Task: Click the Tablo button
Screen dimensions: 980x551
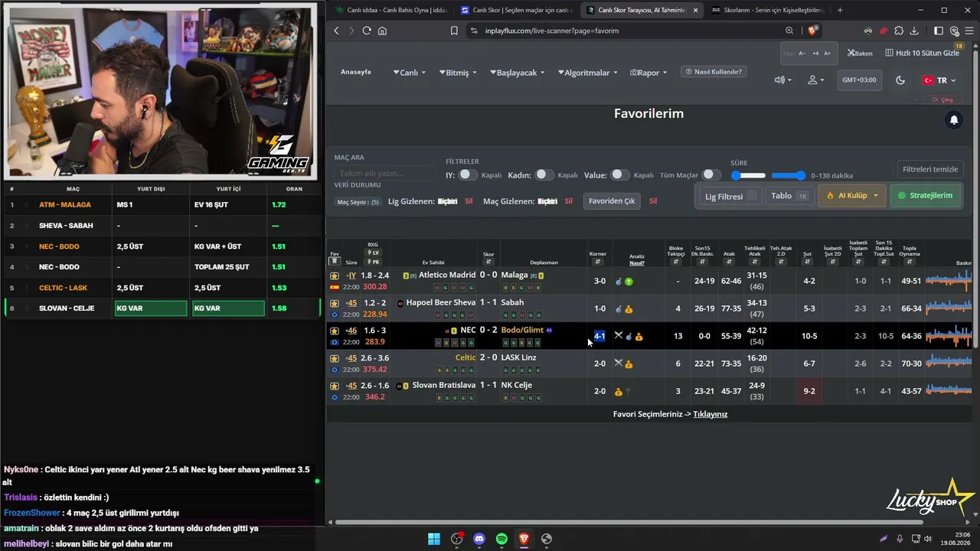Action: pyautogui.click(x=789, y=196)
